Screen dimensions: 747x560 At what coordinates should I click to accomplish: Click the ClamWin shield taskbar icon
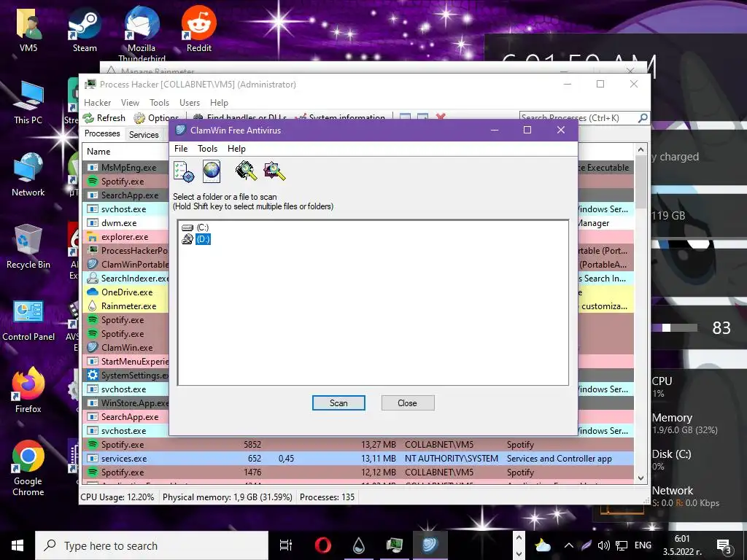click(x=430, y=545)
